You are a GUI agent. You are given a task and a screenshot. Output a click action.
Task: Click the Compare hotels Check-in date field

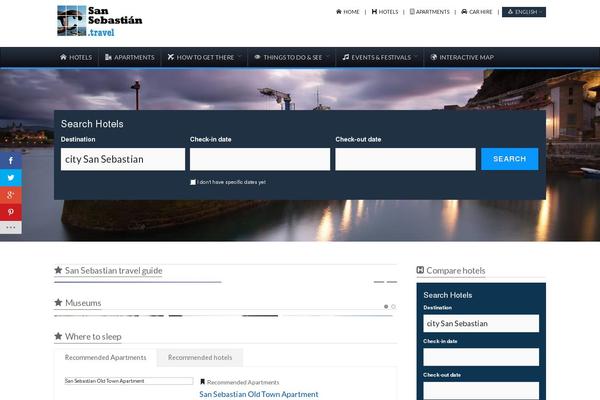481,357
